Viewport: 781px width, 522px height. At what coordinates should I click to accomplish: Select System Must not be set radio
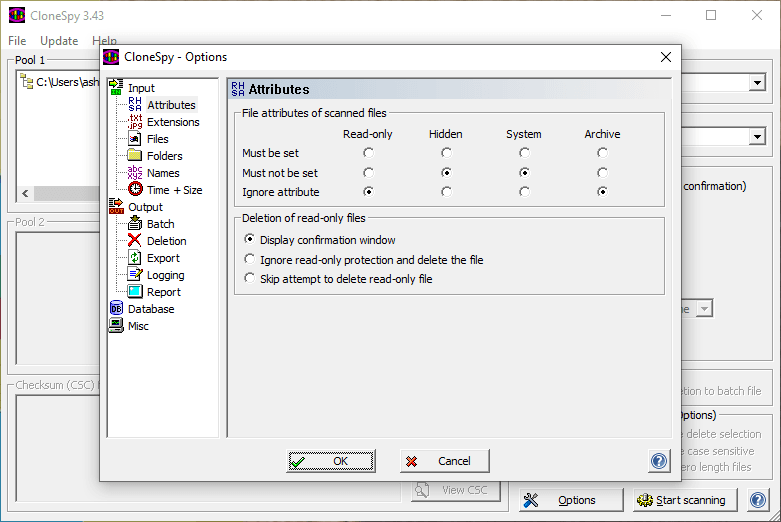[x=524, y=172]
